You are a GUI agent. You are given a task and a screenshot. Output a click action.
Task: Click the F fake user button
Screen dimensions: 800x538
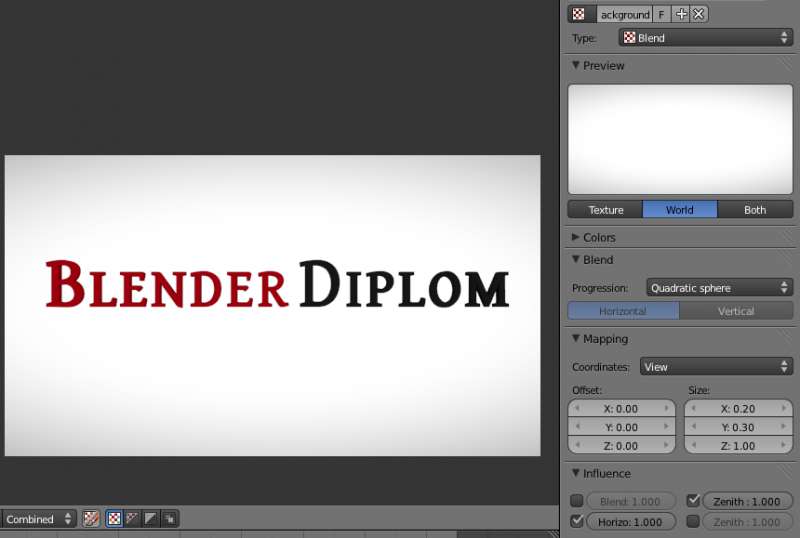661,14
